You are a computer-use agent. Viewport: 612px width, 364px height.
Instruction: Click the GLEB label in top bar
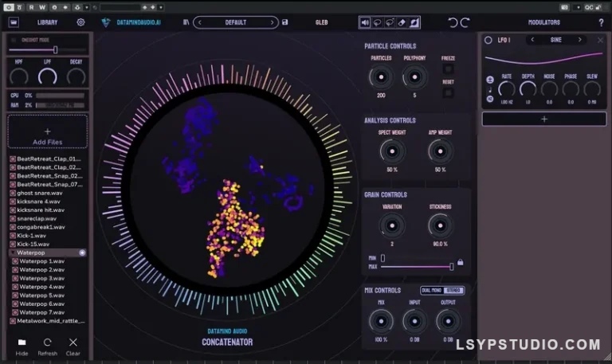pos(322,22)
